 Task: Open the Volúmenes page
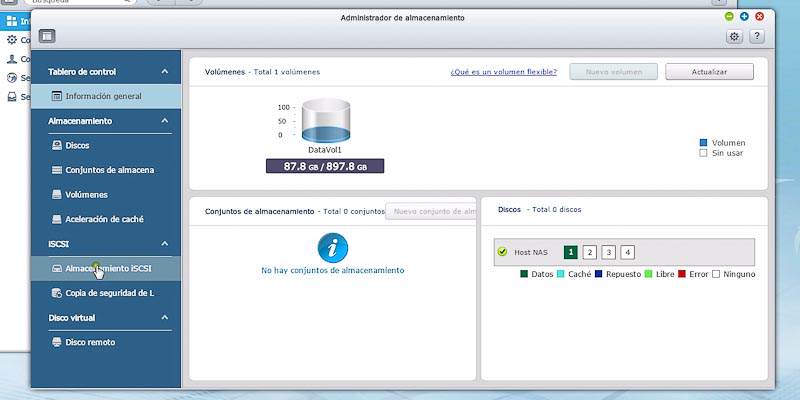[x=106, y=194]
